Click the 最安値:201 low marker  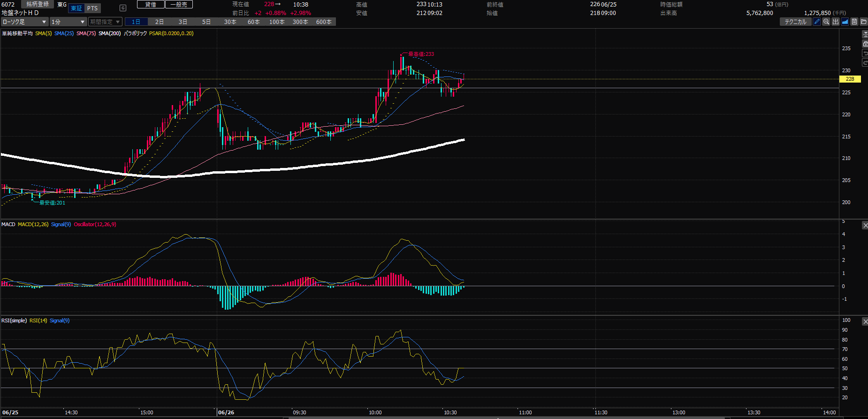click(52, 203)
